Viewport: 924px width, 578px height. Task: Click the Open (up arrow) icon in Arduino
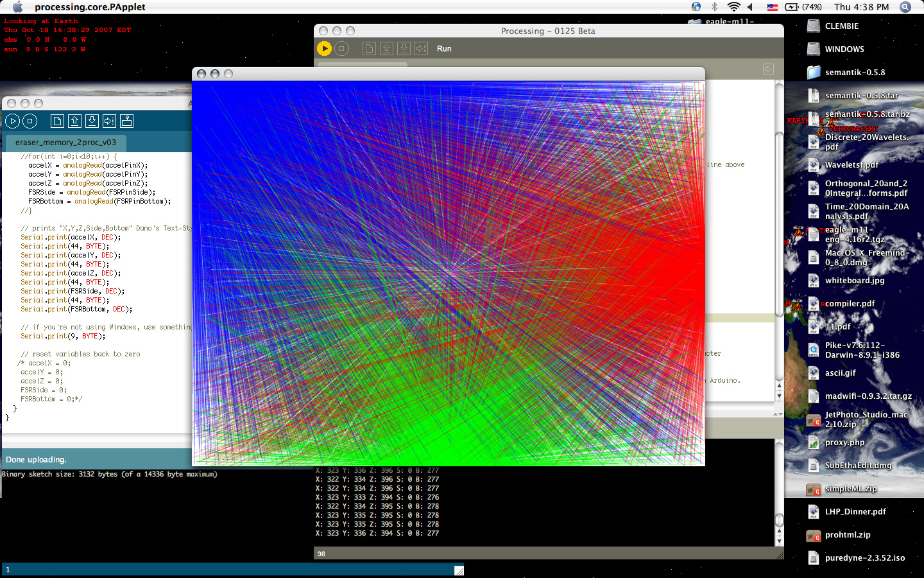[x=75, y=121]
